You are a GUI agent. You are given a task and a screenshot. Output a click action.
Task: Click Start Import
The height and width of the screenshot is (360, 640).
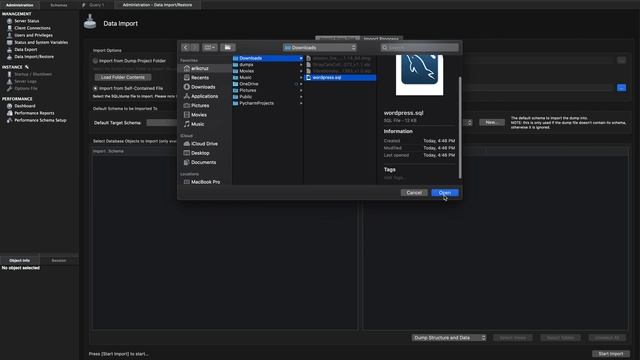(611, 354)
